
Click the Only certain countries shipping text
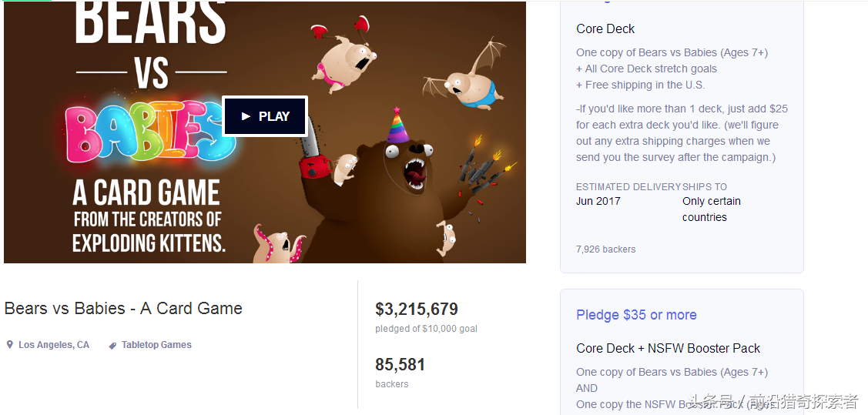711,209
